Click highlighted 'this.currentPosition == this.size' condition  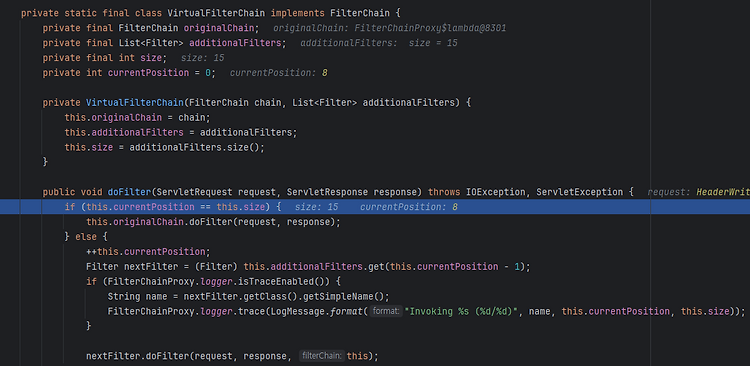click(x=175, y=207)
